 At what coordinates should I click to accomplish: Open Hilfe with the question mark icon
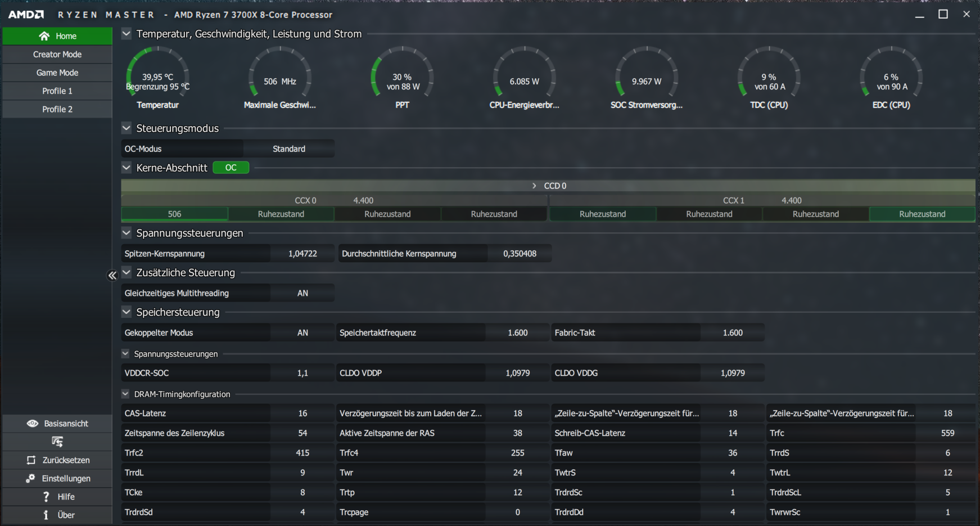coord(46,496)
